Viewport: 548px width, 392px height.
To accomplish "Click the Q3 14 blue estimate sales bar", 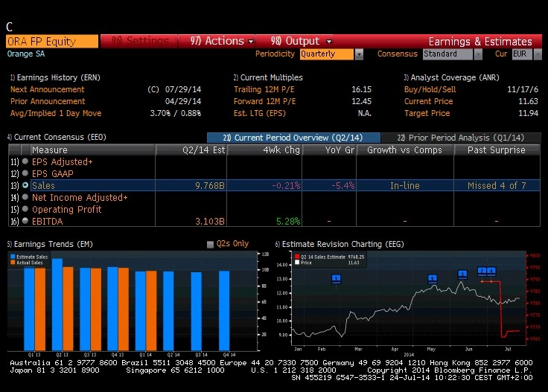I will pyautogui.click(x=196, y=312).
